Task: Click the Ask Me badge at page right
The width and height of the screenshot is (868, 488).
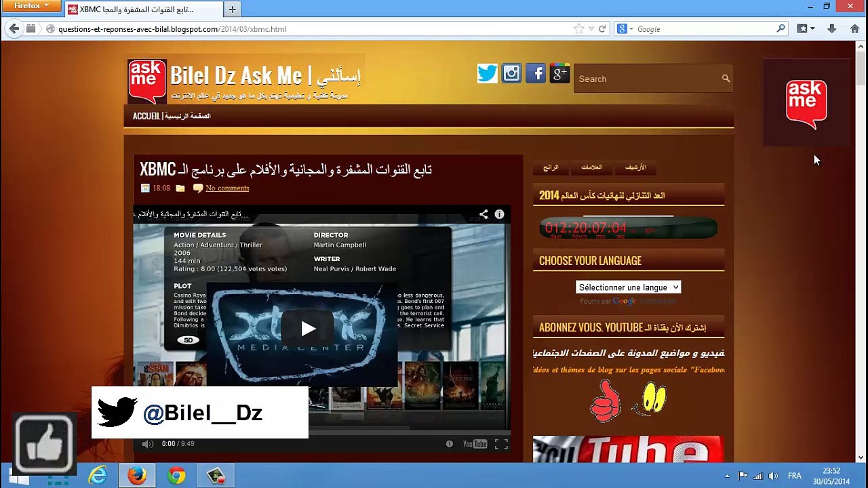Action: tap(806, 104)
